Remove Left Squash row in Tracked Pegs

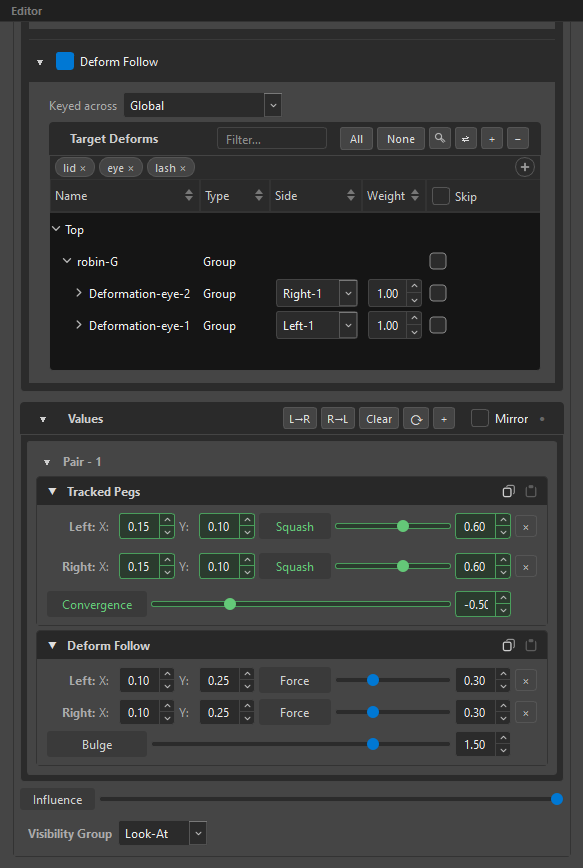[x=525, y=526]
